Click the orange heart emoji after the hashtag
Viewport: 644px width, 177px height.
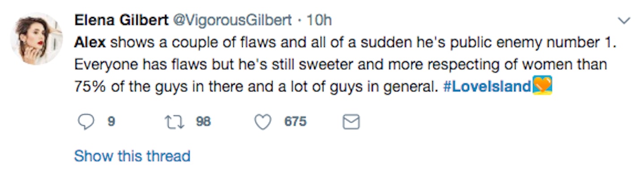point(542,86)
